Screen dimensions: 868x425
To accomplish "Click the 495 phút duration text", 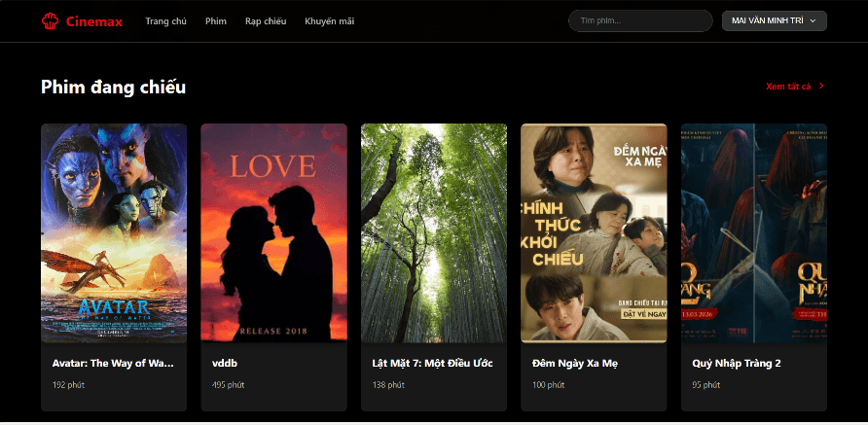I will (228, 384).
